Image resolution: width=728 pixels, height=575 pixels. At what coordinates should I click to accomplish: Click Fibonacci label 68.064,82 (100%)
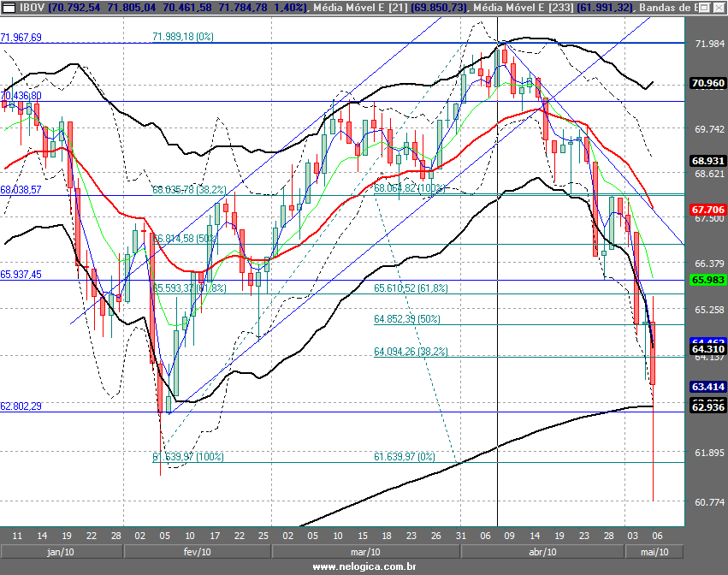(410, 188)
